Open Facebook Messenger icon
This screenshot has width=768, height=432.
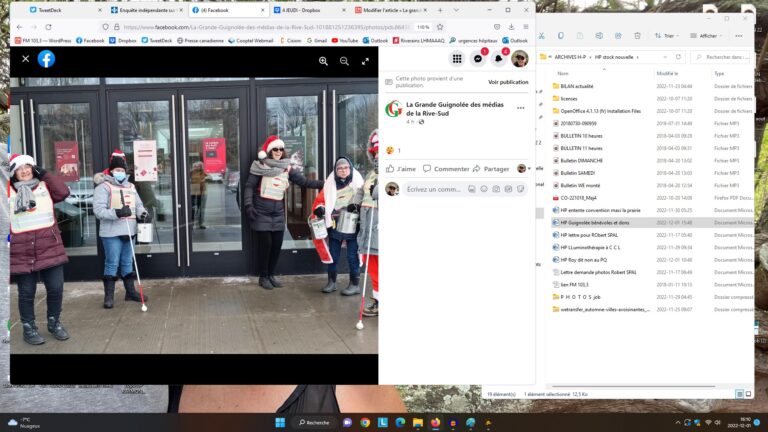coord(479,59)
